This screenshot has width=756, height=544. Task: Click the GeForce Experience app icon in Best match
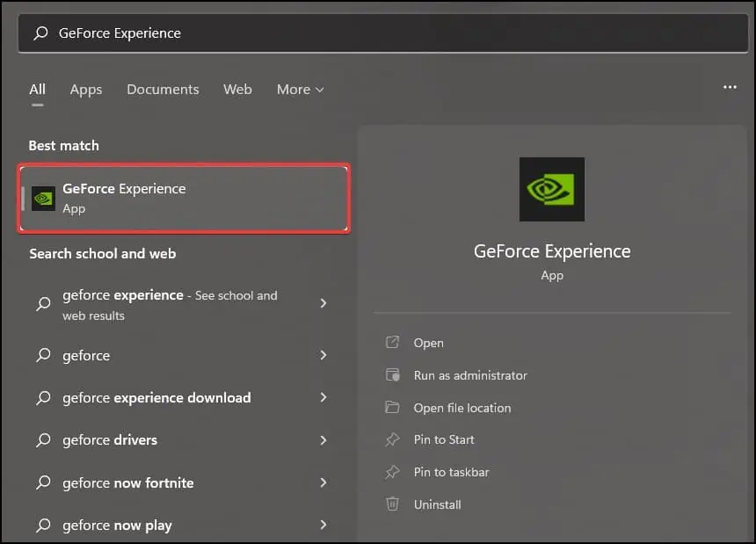(43, 198)
